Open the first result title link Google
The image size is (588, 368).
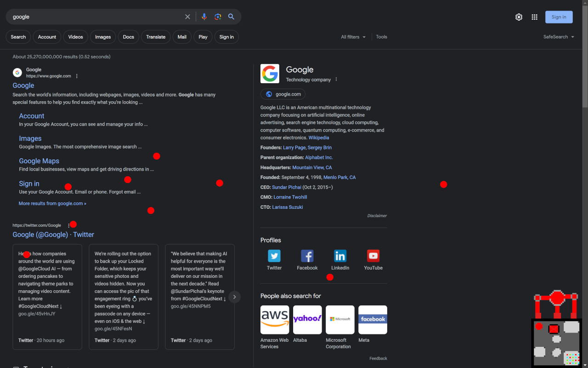(23, 86)
